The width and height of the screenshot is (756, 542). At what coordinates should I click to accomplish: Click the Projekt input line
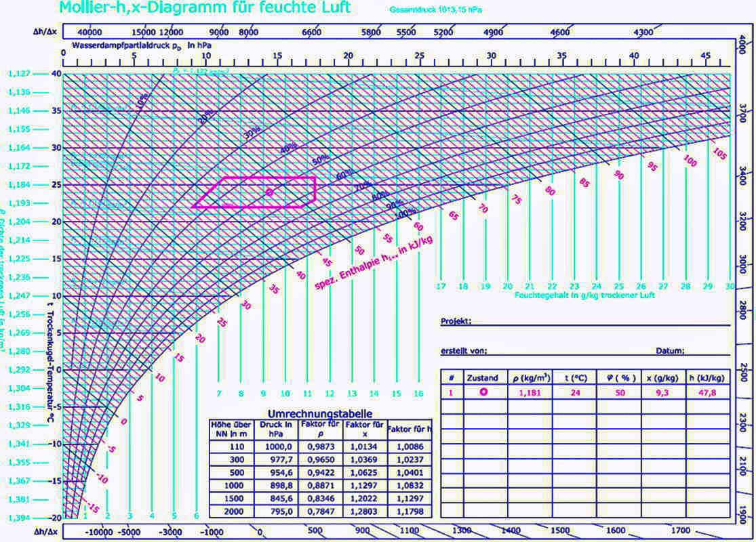[601, 321]
